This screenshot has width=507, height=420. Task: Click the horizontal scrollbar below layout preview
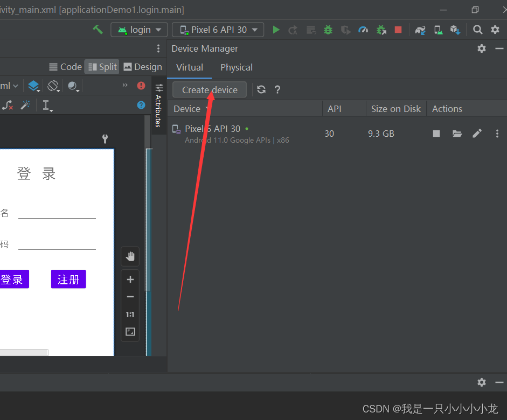pyautogui.click(x=24, y=353)
